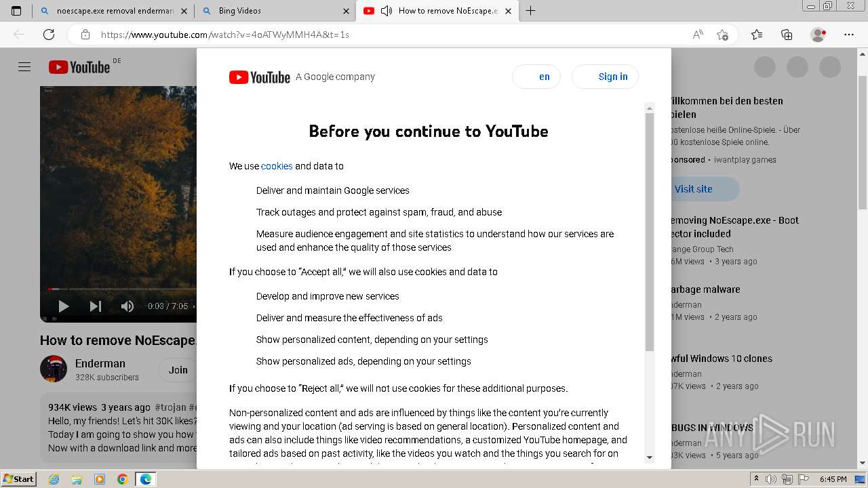Screen dimensions: 868x488
Task: Close the Bing Videos tab
Action: point(346,11)
